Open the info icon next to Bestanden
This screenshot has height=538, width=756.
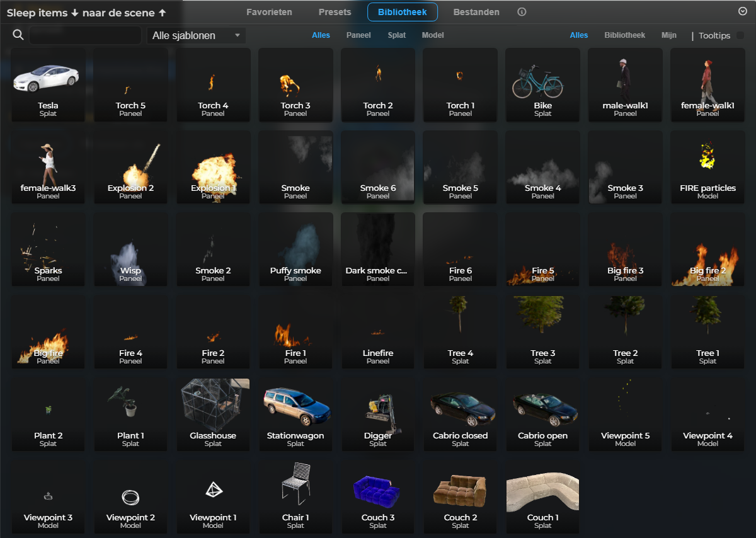click(x=522, y=12)
